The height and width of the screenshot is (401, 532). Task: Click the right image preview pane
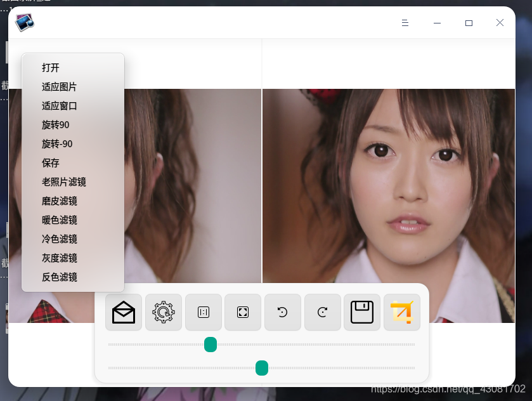[x=389, y=206]
